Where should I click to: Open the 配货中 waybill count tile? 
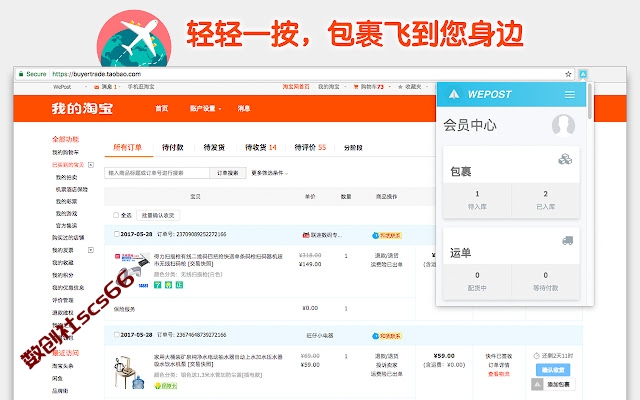477,281
